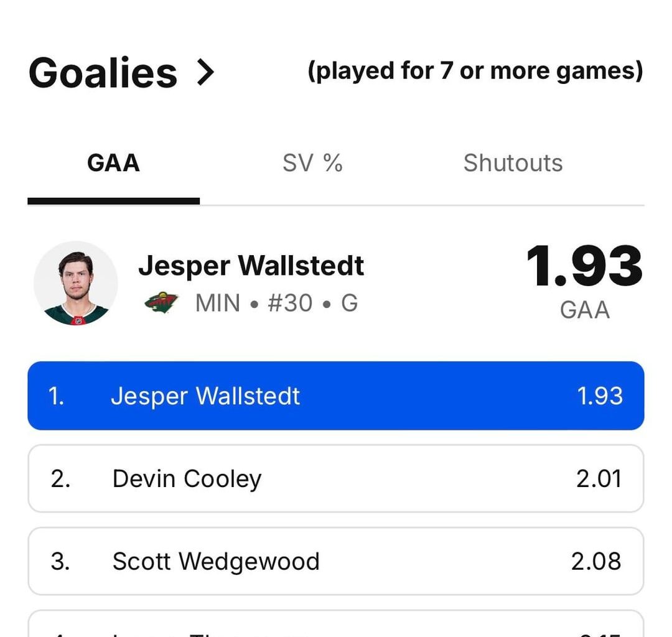
Task: Click rank number 3 beside Scott Wedgewood
Action: click(60, 561)
